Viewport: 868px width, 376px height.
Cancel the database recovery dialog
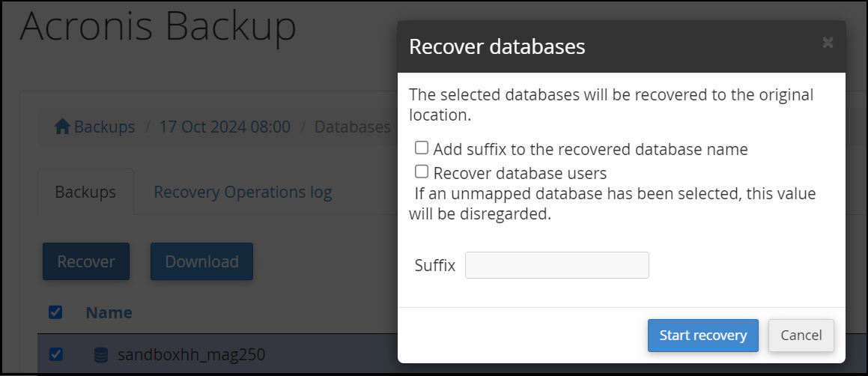(801, 335)
